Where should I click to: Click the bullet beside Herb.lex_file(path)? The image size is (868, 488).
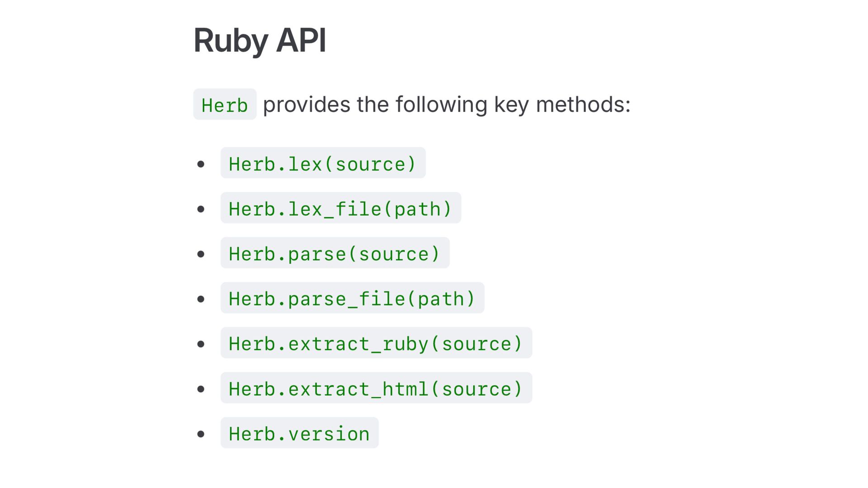(x=201, y=209)
